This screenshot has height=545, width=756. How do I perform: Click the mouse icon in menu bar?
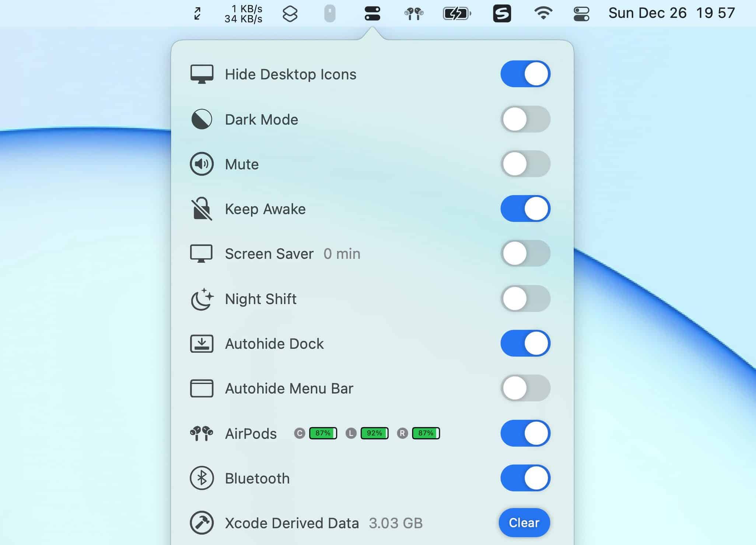pyautogui.click(x=330, y=14)
